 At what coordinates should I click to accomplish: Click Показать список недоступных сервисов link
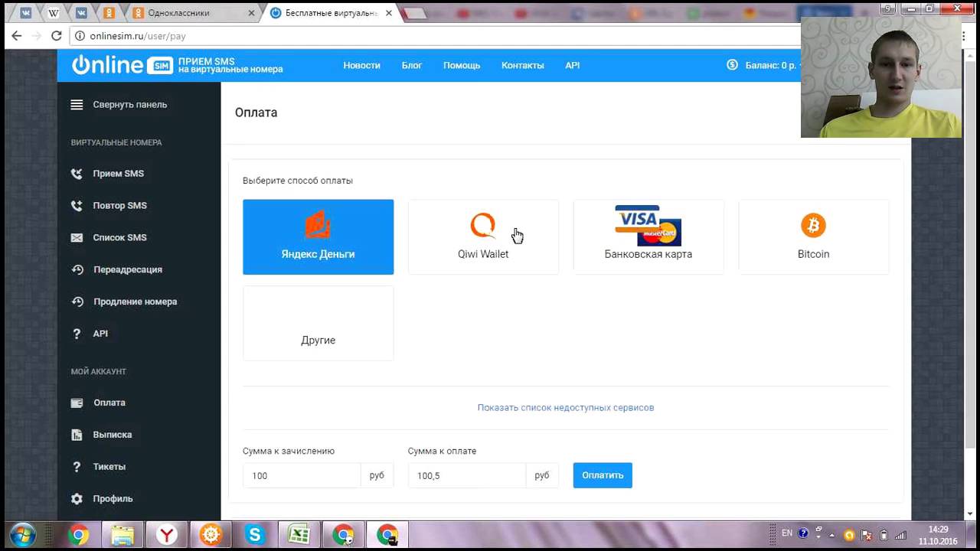[566, 408]
